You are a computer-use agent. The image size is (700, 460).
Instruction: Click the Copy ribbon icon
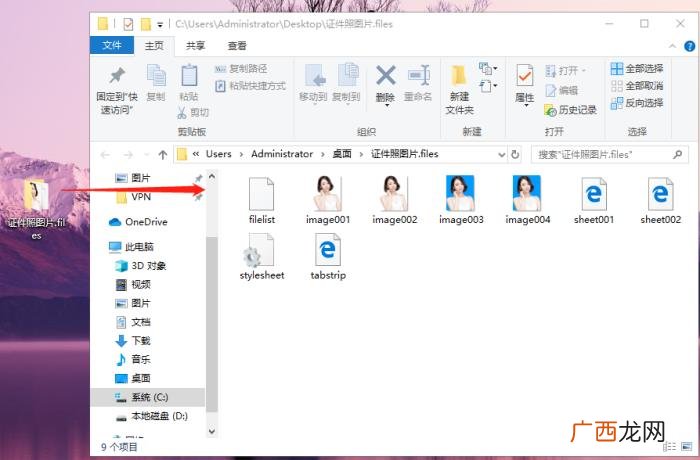pyautogui.click(x=156, y=83)
